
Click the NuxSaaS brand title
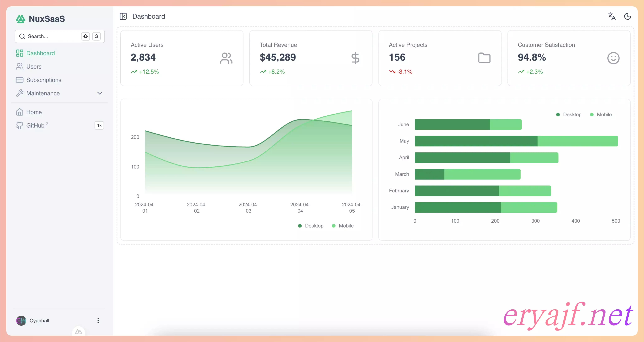tap(47, 19)
